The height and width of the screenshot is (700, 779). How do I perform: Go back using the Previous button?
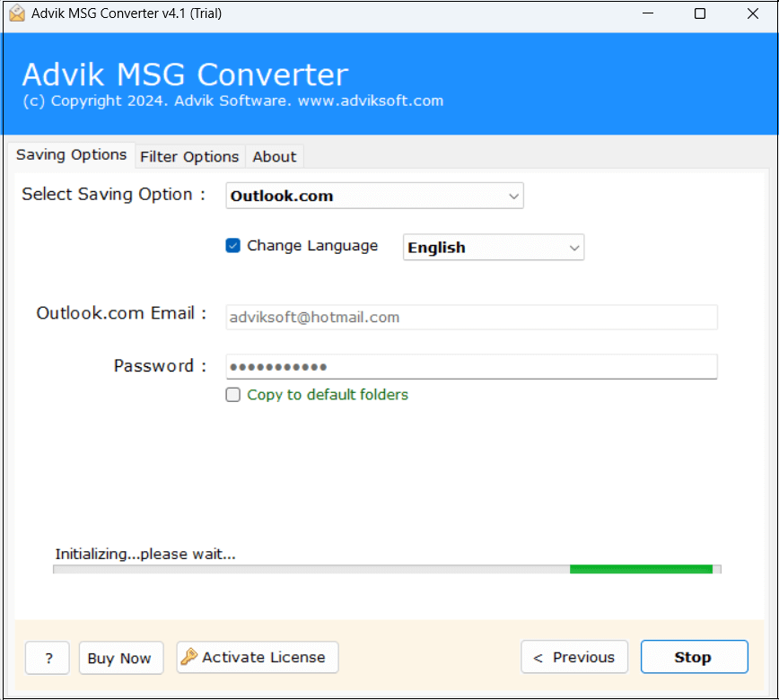click(574, 656)
